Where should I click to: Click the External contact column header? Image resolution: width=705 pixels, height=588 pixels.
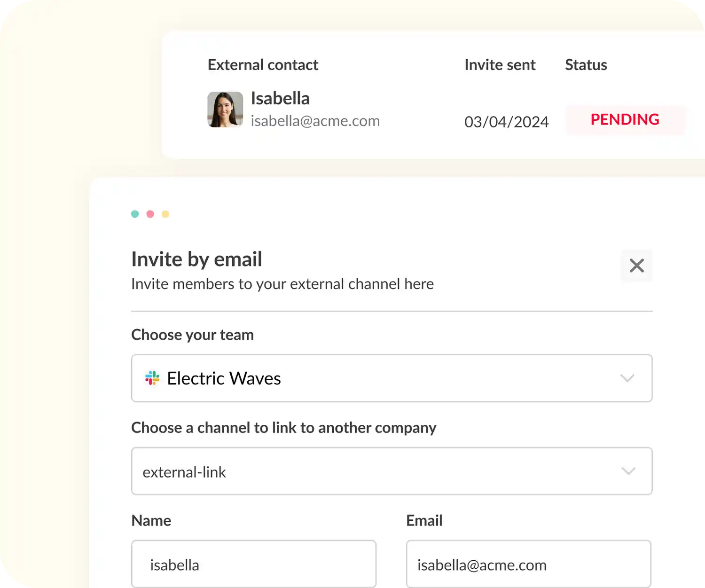263,65
